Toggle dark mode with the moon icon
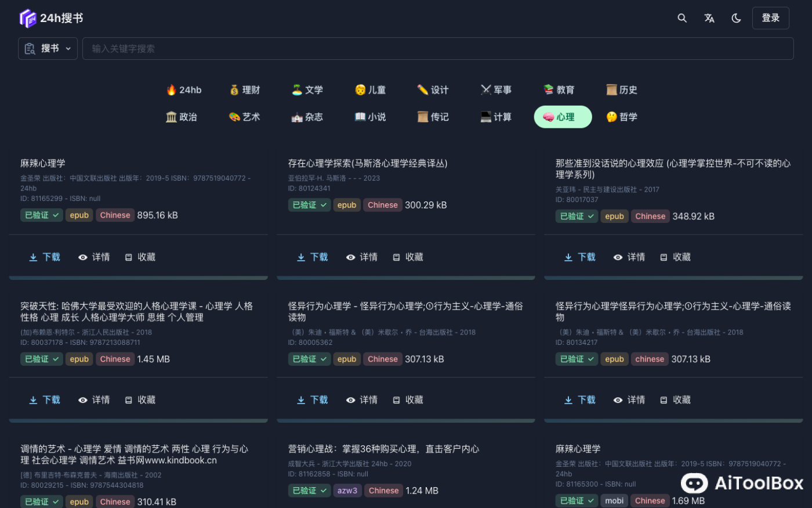Image resolution: width=812 pixels, height=508 pixels. click(x=735, y=18)
